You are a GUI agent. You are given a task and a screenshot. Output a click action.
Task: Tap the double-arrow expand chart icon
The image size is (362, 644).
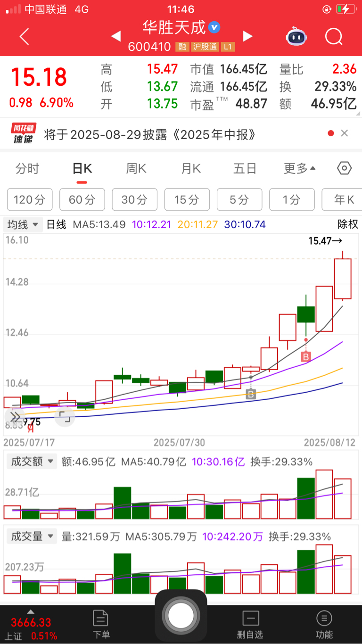tap(15, 417)
